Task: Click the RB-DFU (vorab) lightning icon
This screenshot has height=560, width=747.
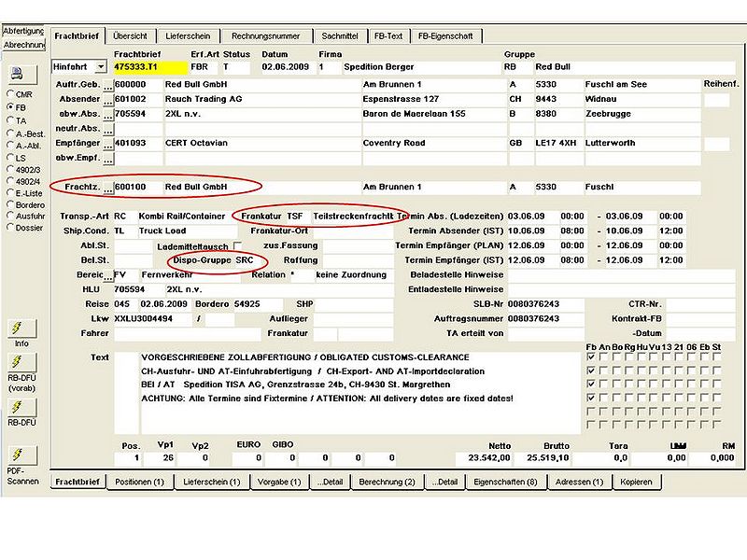Action: click(x=21, y=362)
